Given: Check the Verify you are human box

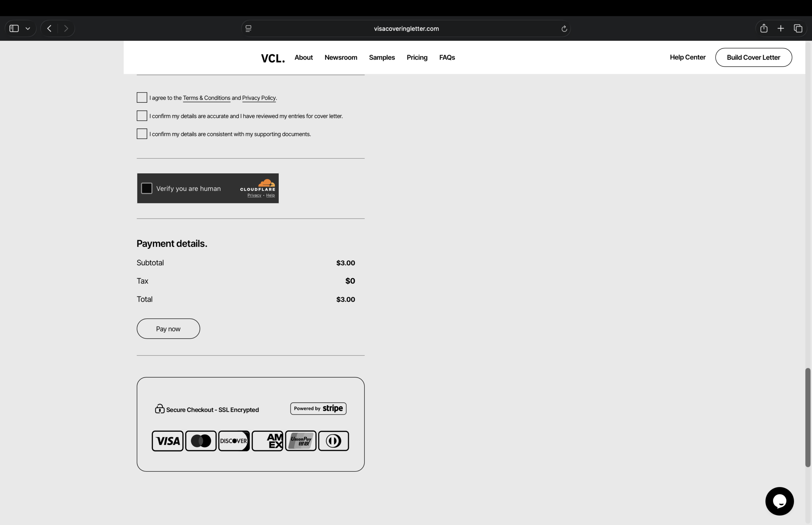Looking at the screenshot, I should pos(147,188).
